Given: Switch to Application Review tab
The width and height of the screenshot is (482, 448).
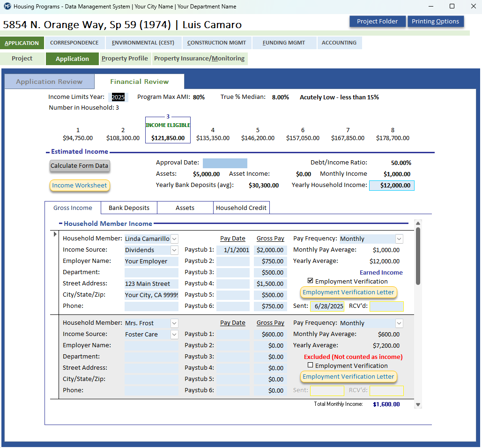Looking at the screenshot, I should (x=49, y=82).
